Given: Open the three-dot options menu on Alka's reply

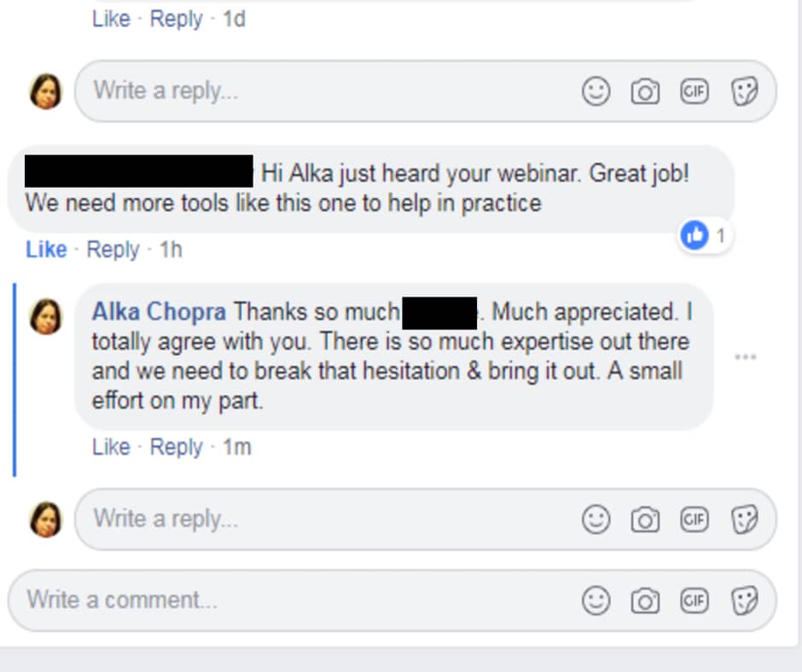Looking at the screenshot, I should (x=745, y=356).
